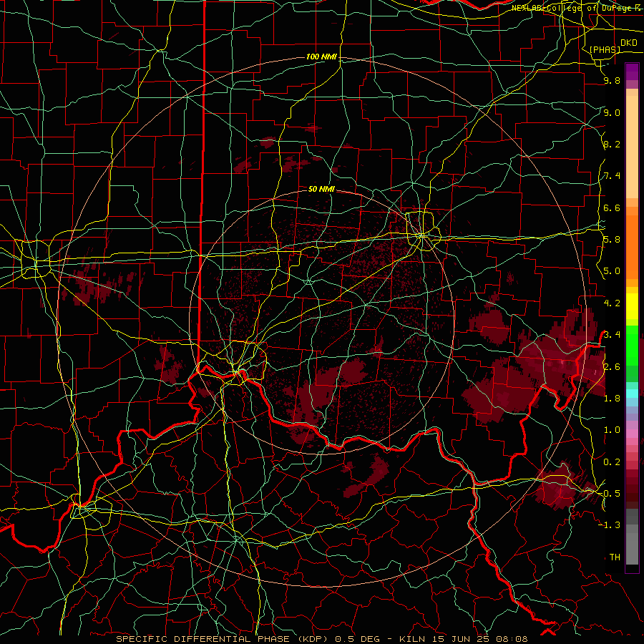This screenshot has height=644, width=644.
Task: Click the 9.0 value on the color scale
Action: [612, 112]
